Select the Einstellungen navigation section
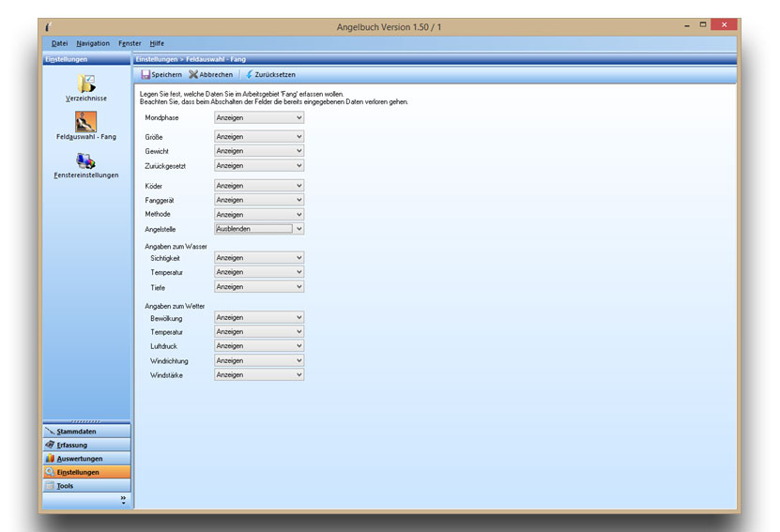Image resolution: width=780 pixels, height=532 pixels. pyautogui.click(x=86, y=472)
